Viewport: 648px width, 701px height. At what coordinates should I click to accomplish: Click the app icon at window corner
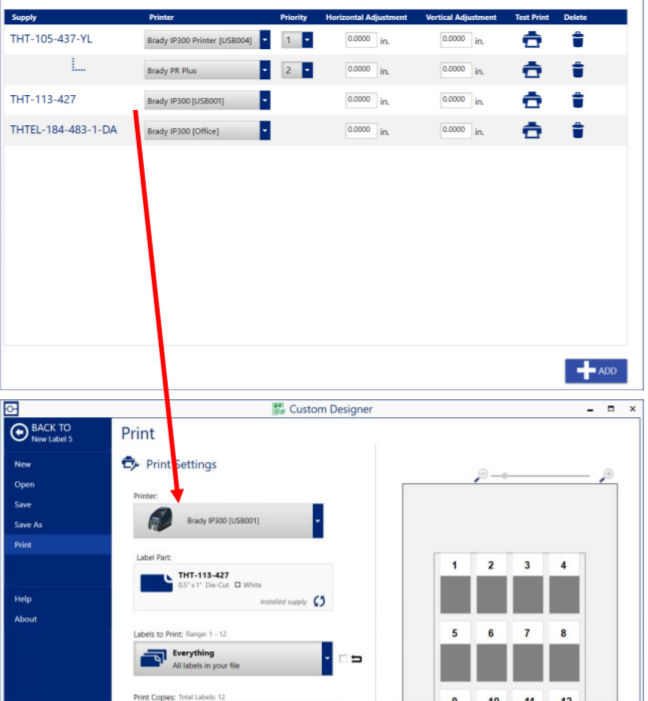11,409
